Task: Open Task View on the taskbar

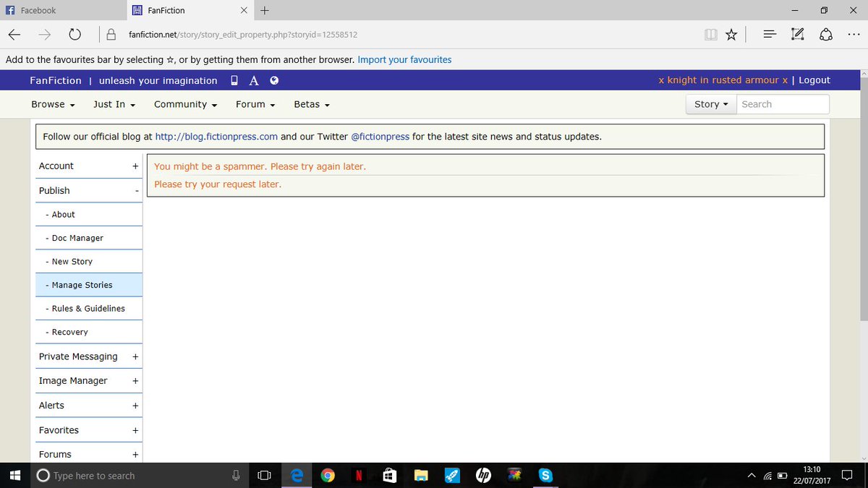Action: 264,475
